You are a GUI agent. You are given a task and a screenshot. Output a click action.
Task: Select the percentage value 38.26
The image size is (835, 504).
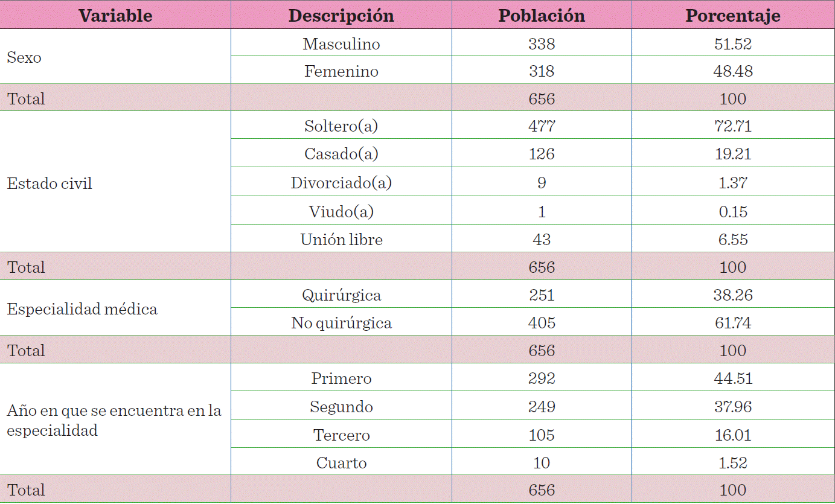click(732, 295)
